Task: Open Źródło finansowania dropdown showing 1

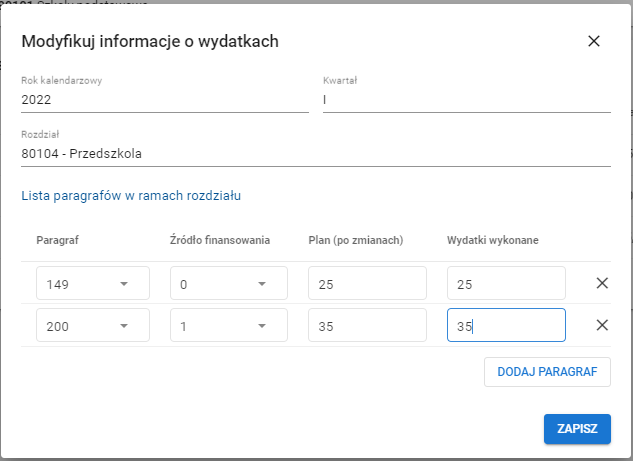Action: (x=229, y=325)
